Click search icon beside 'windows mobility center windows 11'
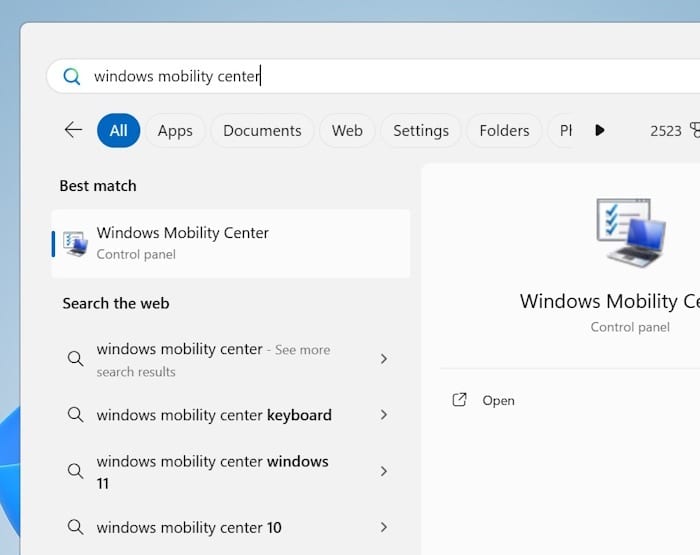Screen dimensions: 700x555 75,471
